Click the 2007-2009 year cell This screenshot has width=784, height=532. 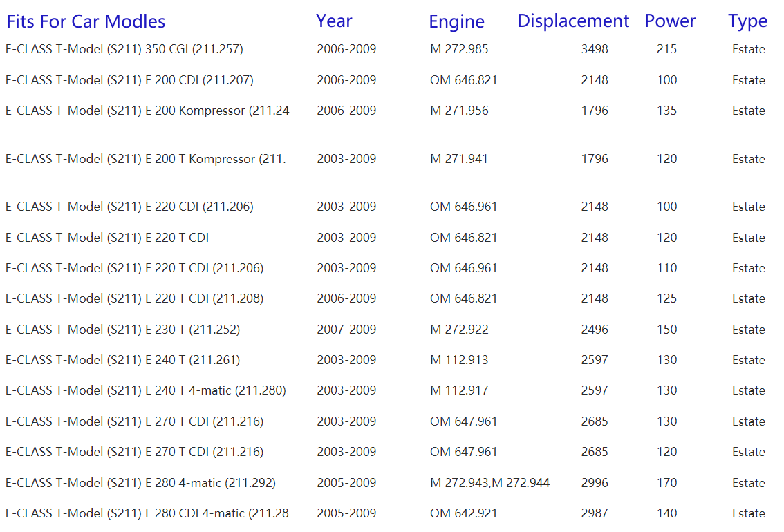click(346, 330)
